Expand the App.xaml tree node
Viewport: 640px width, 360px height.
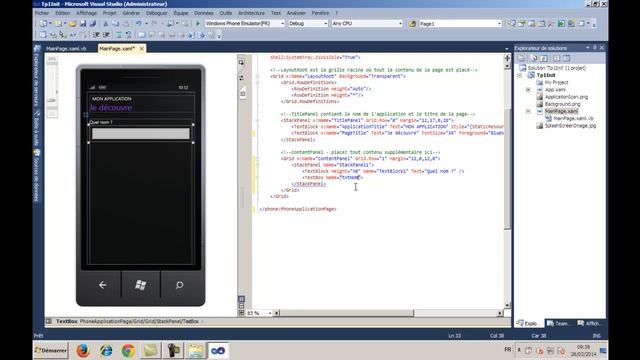tap(528, 90)
